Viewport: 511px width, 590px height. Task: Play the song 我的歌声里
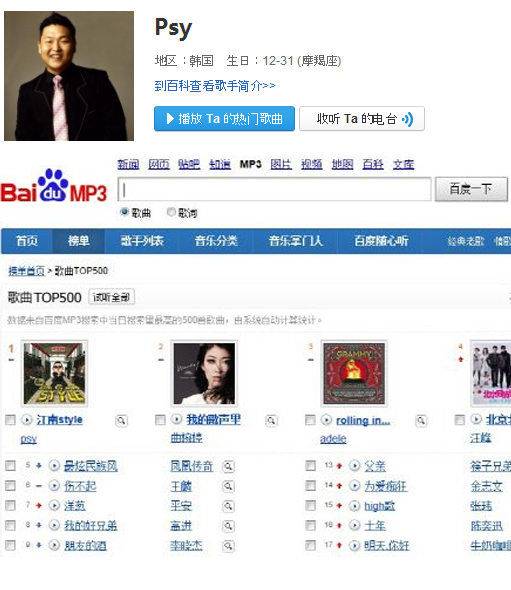click(x=176, y=419)
